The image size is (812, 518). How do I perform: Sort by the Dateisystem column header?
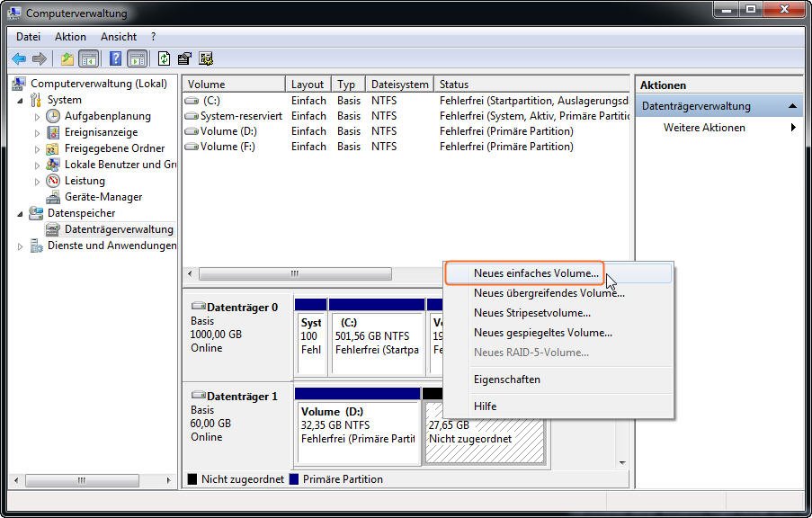[399, 85]
